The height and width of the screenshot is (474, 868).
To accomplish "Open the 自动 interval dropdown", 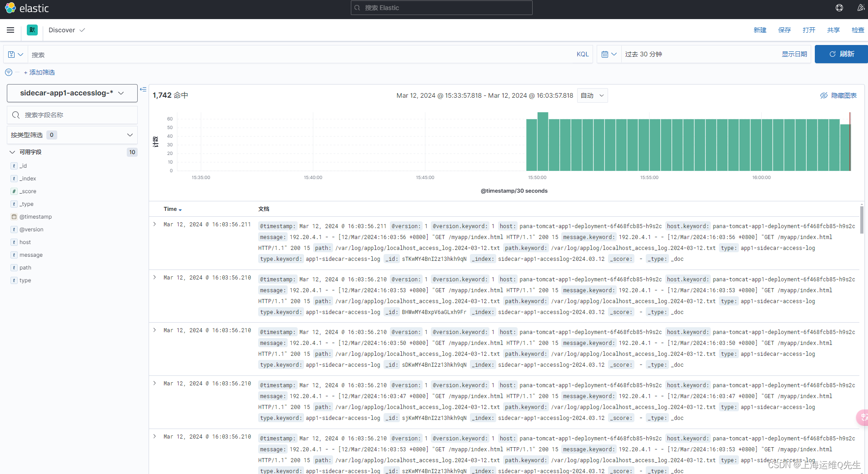I will (592, 95).
